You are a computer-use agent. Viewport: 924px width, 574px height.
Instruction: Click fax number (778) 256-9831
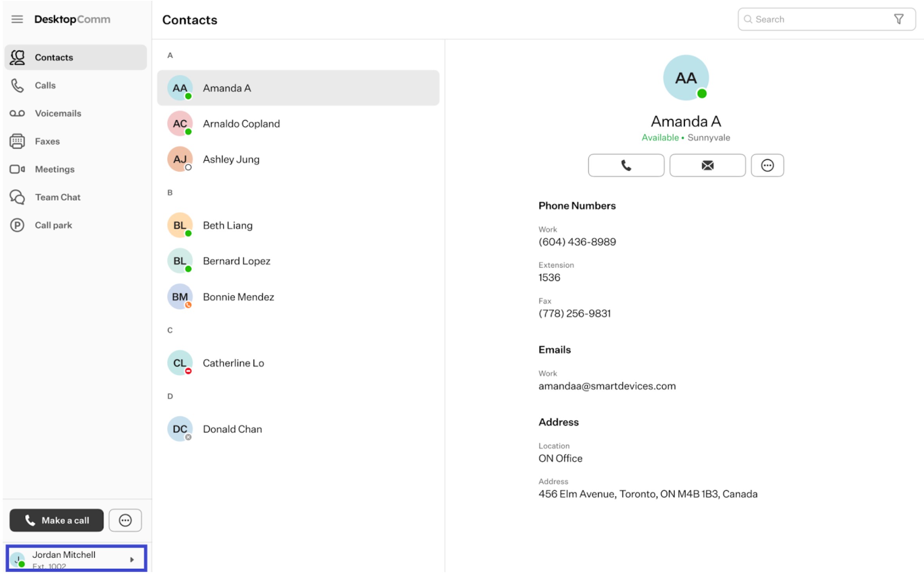(574, 313)
